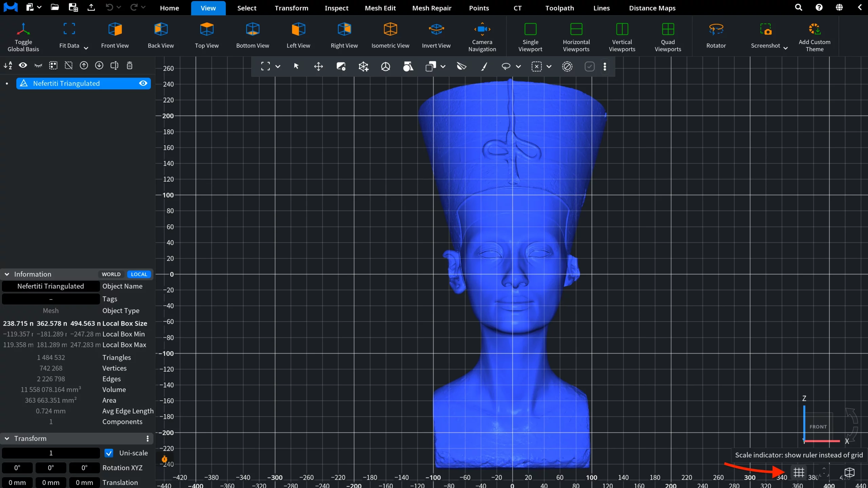868x488 pixels.
Task: Open dropdown beside the fit-brackets viewport icon
Action: coord(278,66)
